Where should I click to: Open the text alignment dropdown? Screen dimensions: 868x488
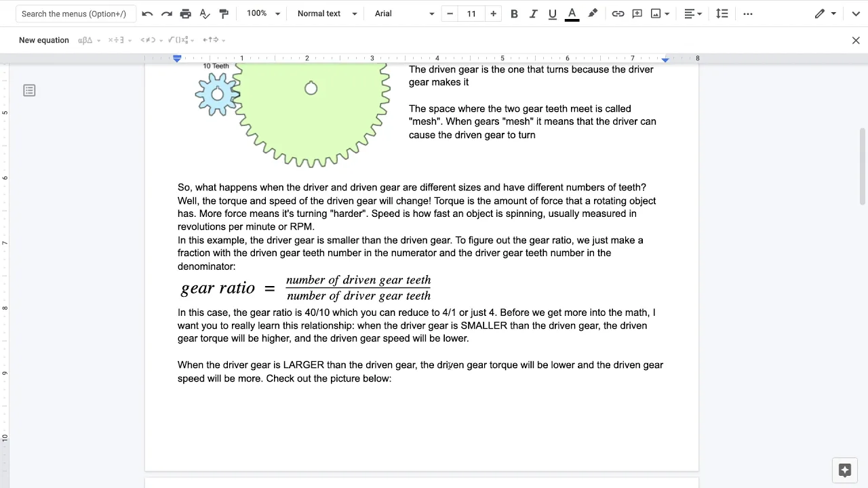[x=693, y=14]
